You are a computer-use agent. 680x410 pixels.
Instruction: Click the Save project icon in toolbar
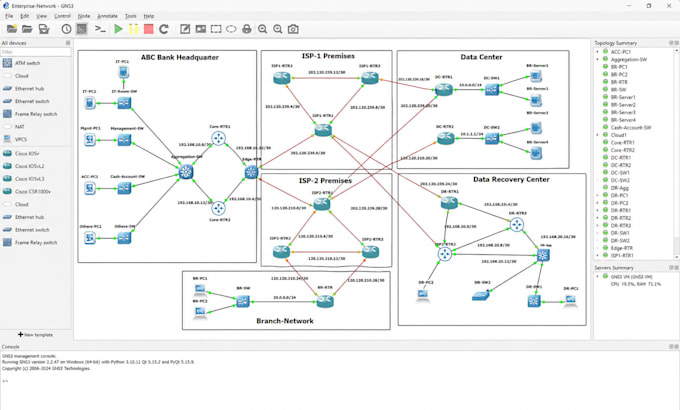point(44,29)
